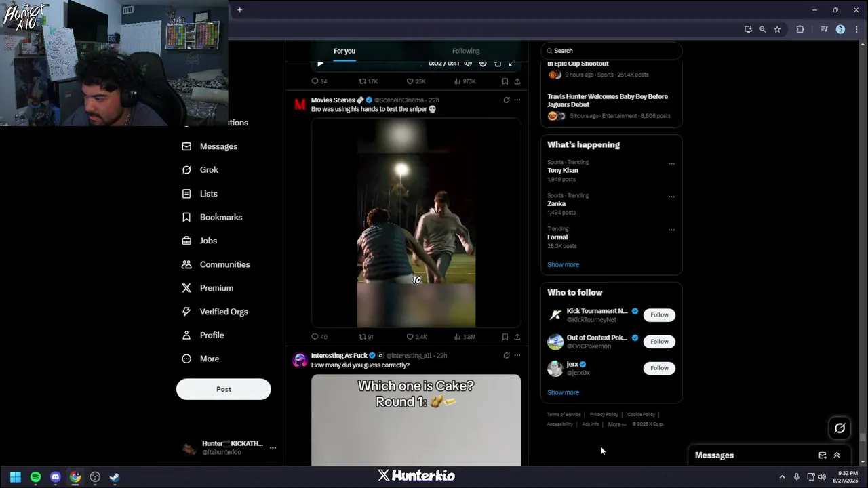Open the Which one is Cake video

(416, 420)
